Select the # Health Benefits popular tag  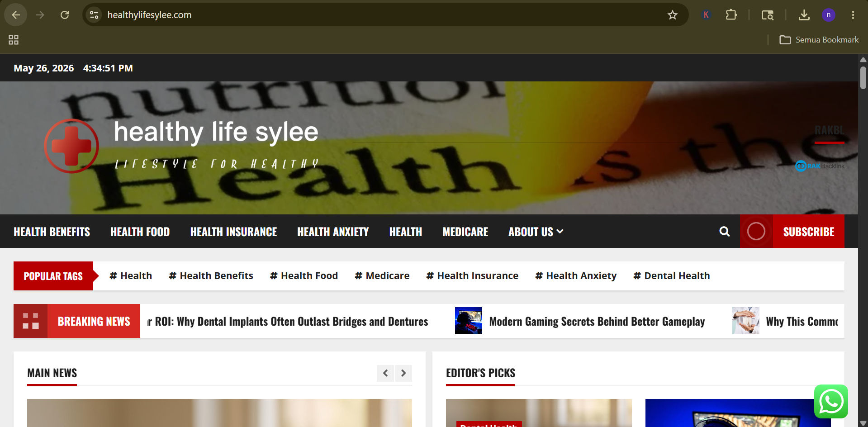211,275
